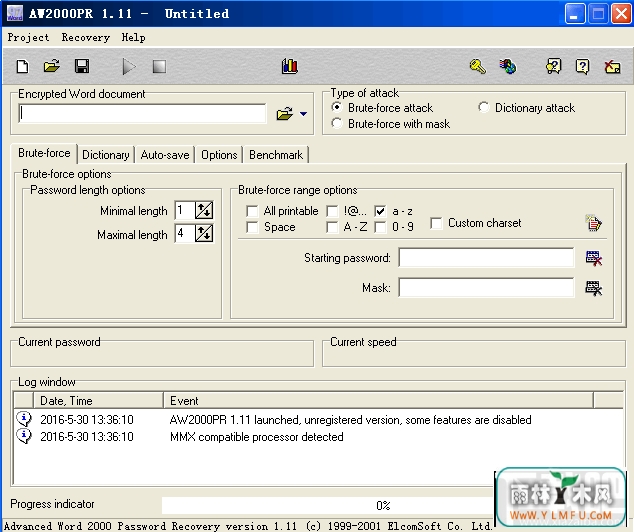Click the mask keyboard icon
The image size is (634, 532).
[x=594, y=288]
